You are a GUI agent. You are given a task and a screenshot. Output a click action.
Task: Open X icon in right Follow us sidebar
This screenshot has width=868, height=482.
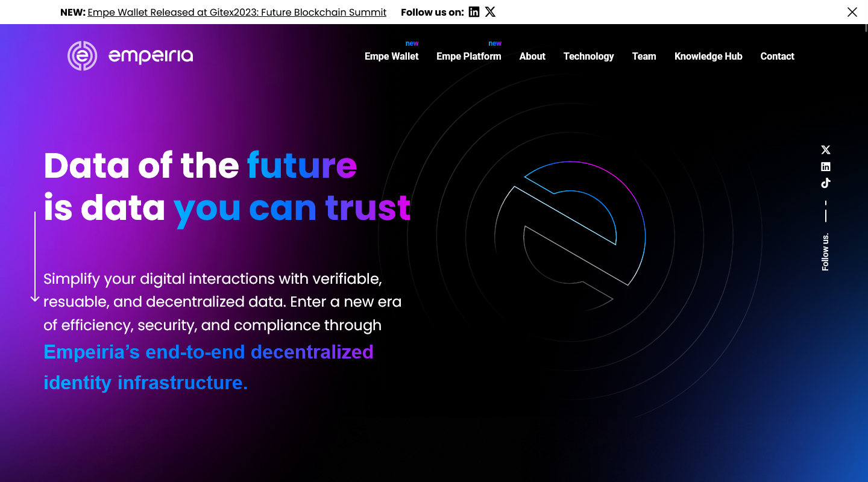(826, 150)
